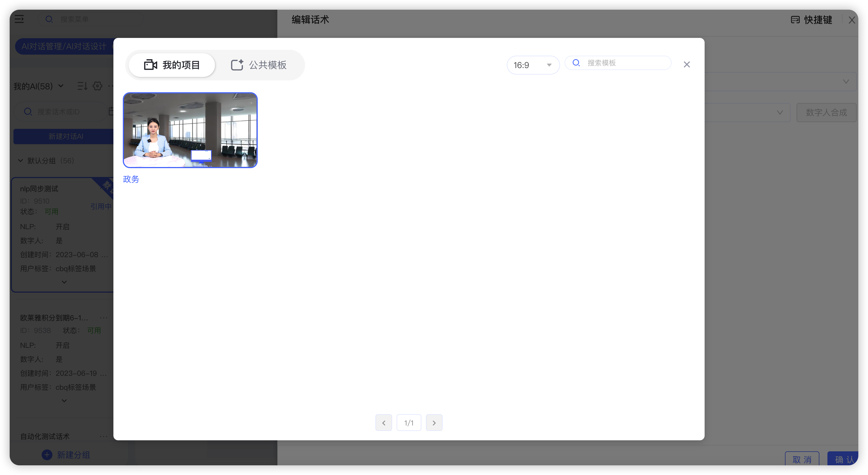Click the 搜索话术或ID input
The image size is (868, 475).
click(x=61, y=112)
